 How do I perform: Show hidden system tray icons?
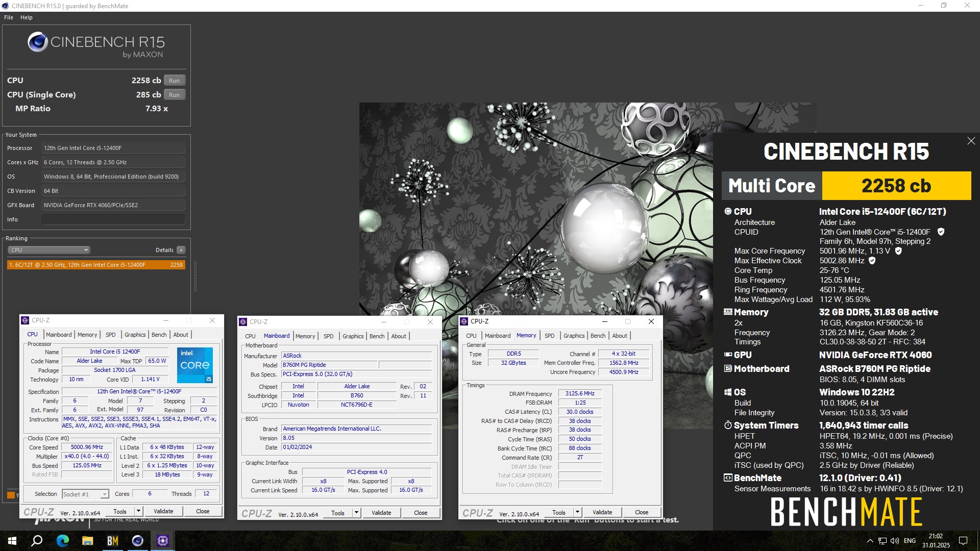[x=870, y=541]
